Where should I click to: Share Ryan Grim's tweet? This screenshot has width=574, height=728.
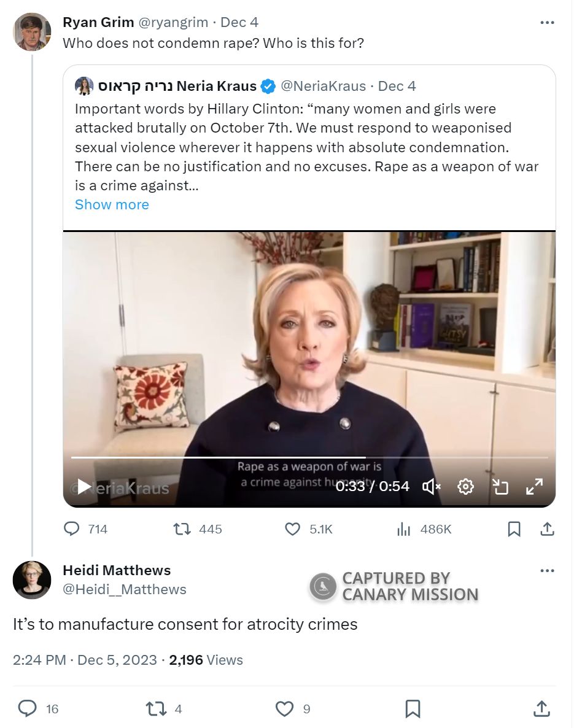point(548,529)
